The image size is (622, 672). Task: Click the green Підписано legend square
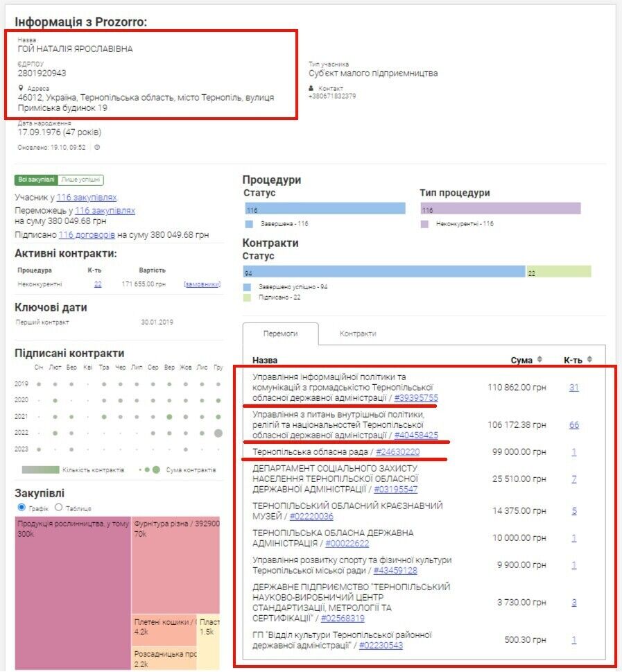click(x=247, y=298)
